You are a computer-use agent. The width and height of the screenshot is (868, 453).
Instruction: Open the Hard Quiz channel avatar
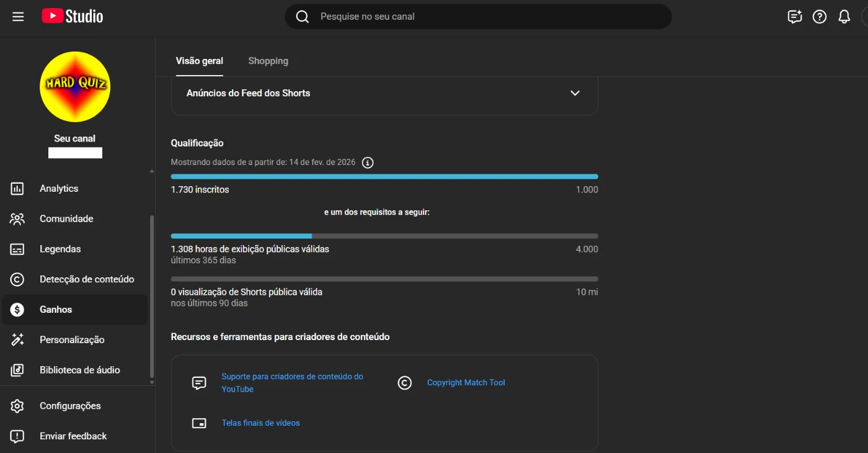pos(75,87)
